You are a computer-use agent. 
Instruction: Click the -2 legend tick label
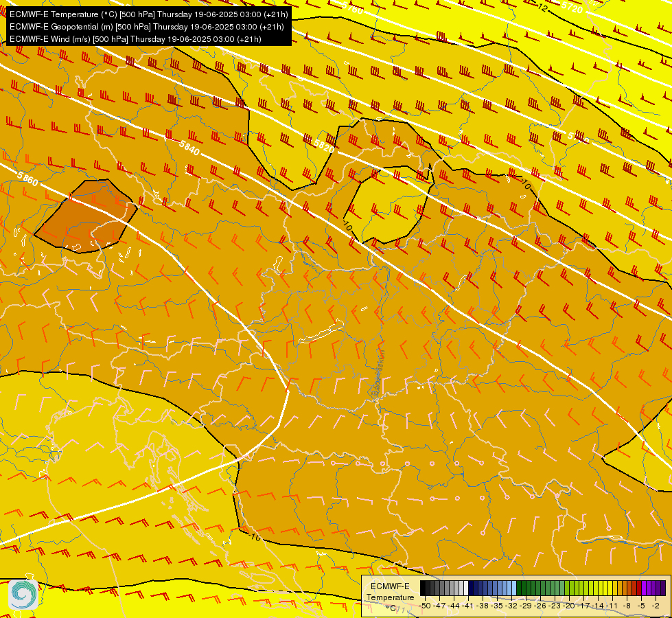[656, 606]
